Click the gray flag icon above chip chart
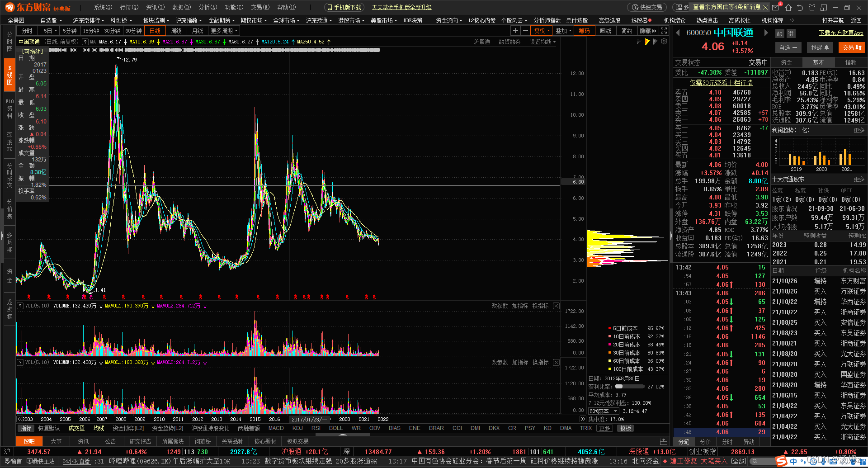The height and width of the screenshot is (468, 868). [656, 42]
